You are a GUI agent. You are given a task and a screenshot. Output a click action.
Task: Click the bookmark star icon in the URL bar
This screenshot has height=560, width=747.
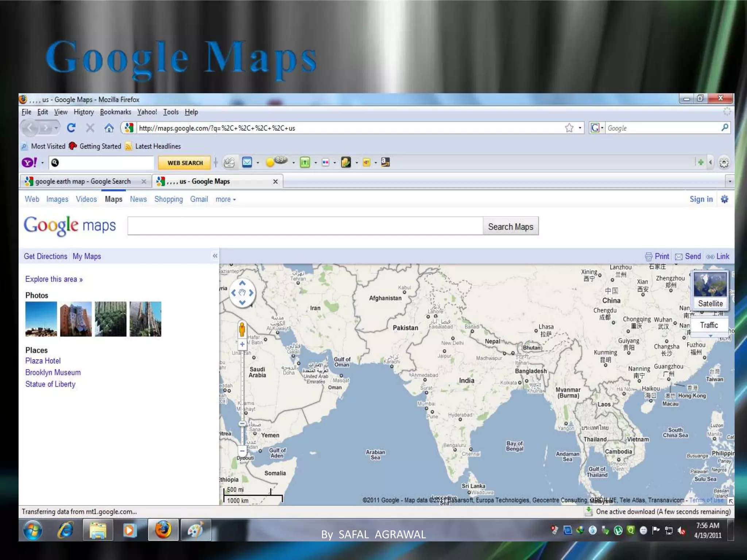coord(569,128)
